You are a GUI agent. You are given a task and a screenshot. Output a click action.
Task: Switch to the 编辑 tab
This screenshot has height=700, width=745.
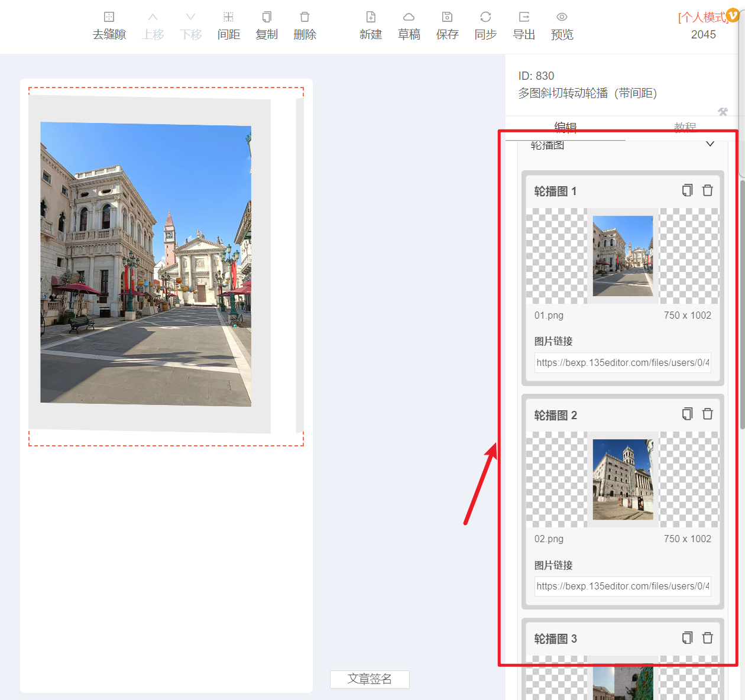click(565, 127)
